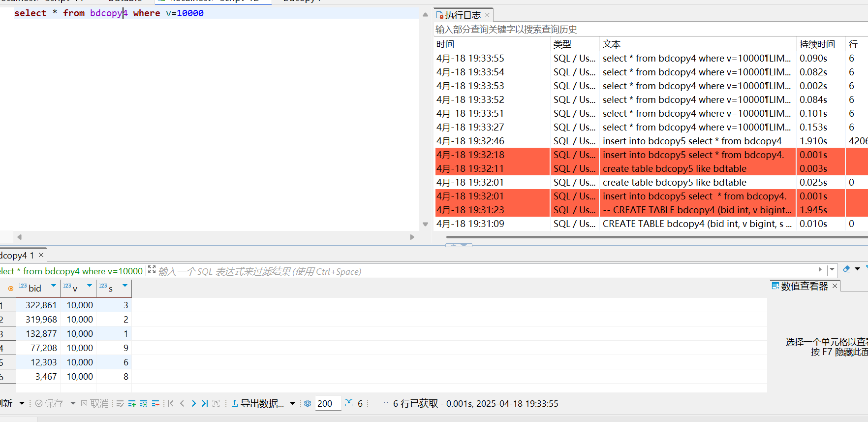Click the 类型 column header in log
This screenshot has height=422, width=868.
[575, 44]
